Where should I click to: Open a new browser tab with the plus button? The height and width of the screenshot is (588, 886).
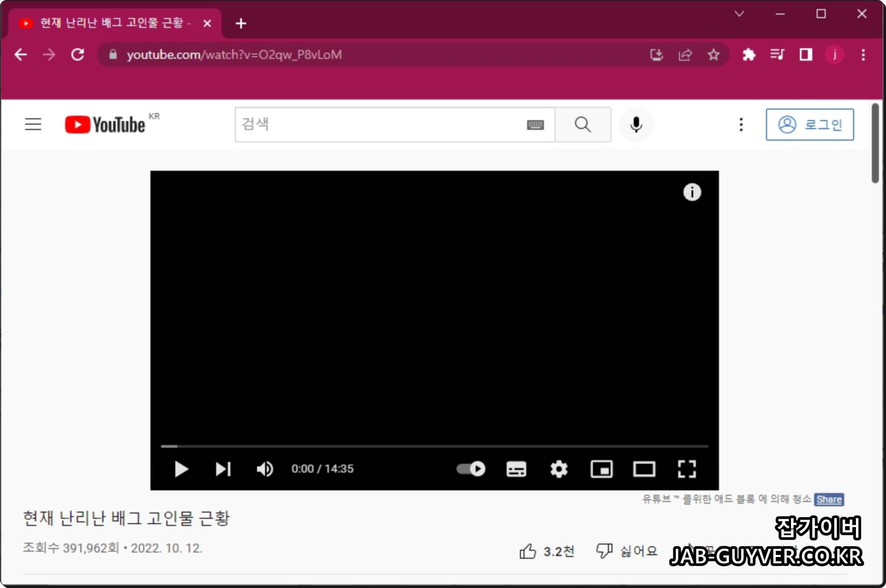pyautogui.click(x=241, y=23)
